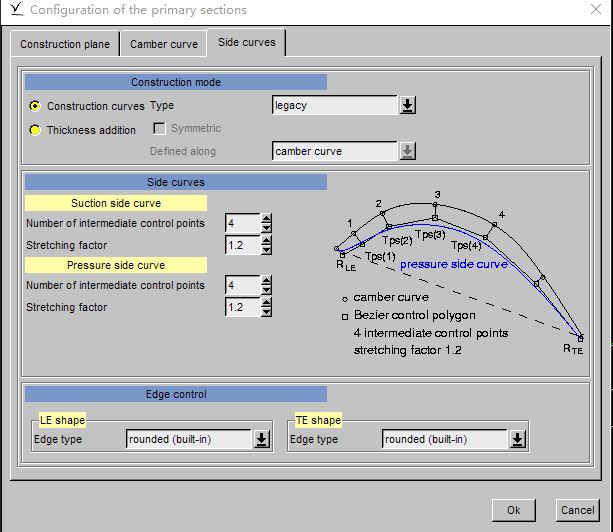Open the Defined along camber curve dropdown

[407, 151]
